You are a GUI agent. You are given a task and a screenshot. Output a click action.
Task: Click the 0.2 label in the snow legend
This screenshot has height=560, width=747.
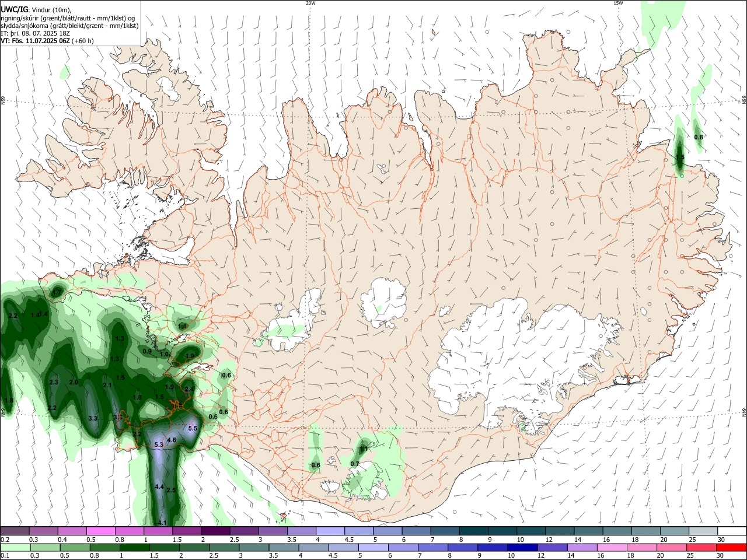[6, 540]
